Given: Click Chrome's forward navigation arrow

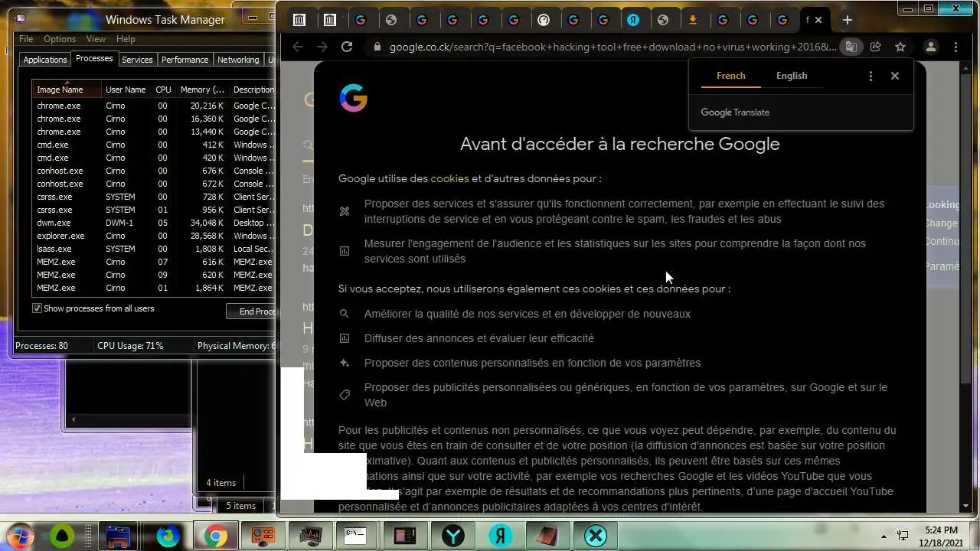Looking at the screenshot, I should [x=322, y=47].
